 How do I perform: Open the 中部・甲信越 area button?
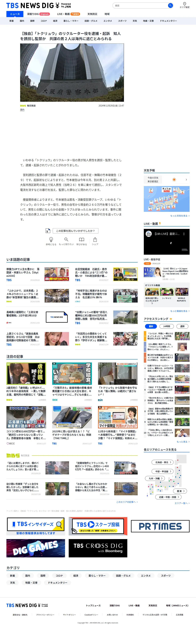[x=162, y=471]
